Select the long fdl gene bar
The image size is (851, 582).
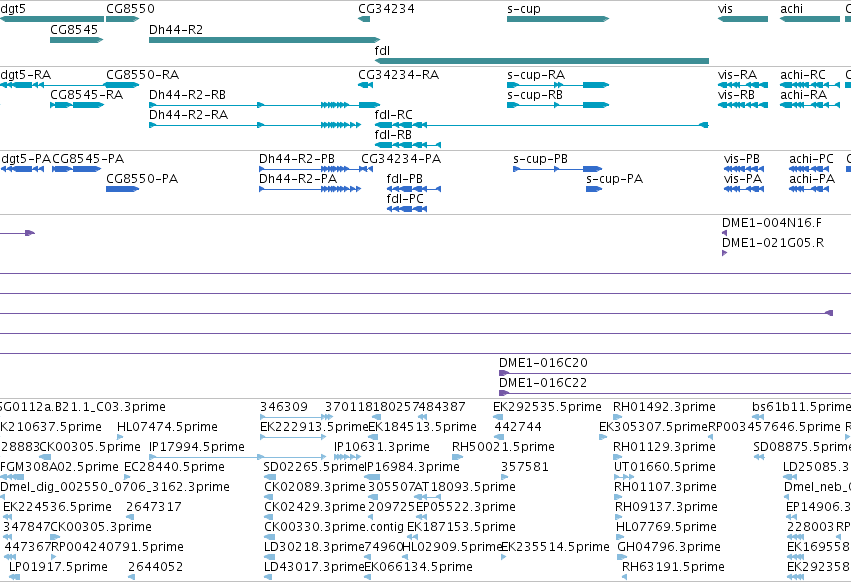tap(542, 61)
